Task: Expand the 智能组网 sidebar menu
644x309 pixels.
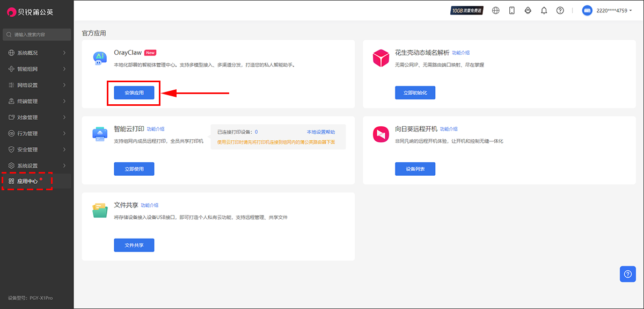Action: coord(36,69)
